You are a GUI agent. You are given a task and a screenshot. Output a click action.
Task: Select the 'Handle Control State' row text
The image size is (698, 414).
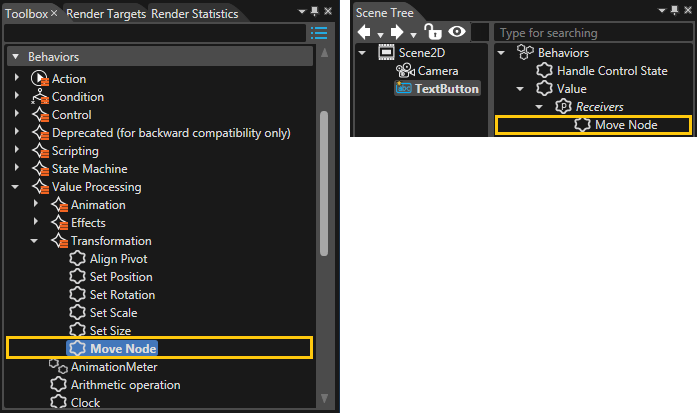pyautogui.click(x=612, y=70)
